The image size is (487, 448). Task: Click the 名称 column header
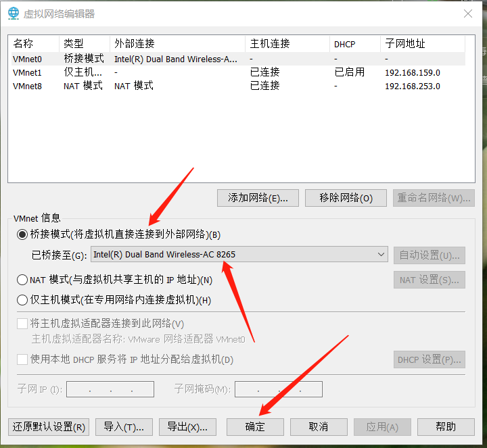[34, 44]
